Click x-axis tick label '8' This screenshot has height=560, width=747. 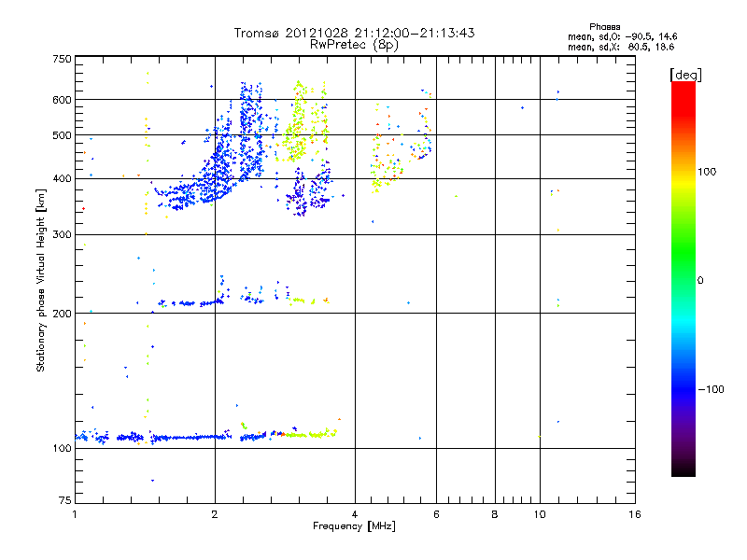pyautogui.click(x=495, y=514)
